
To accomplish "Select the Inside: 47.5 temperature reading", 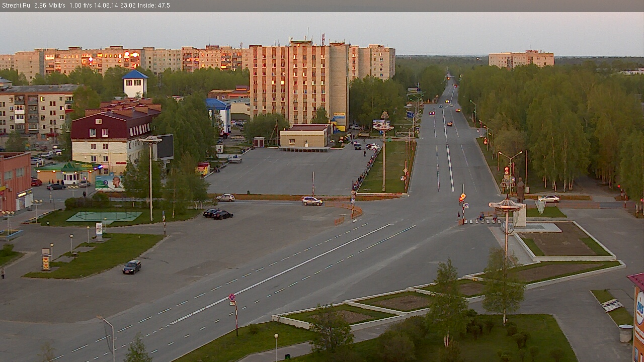I will click(x=153, y=6).
